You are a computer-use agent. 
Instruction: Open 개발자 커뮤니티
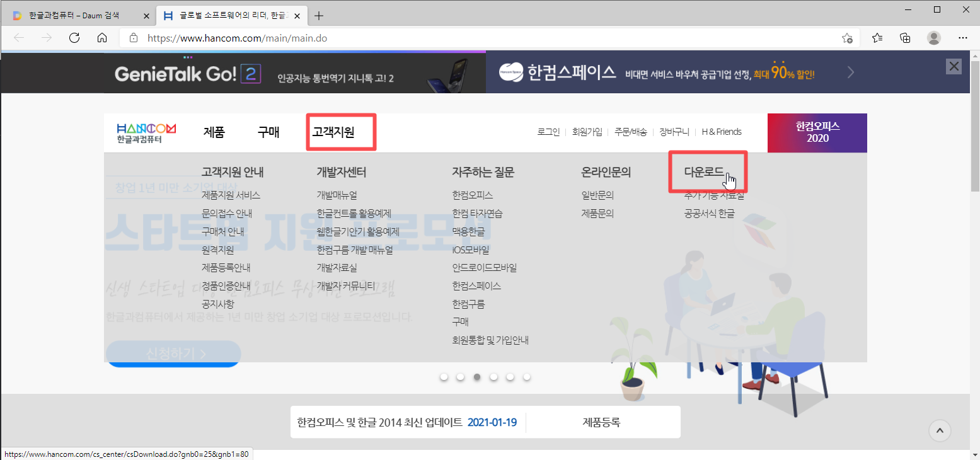coord(345,285)
